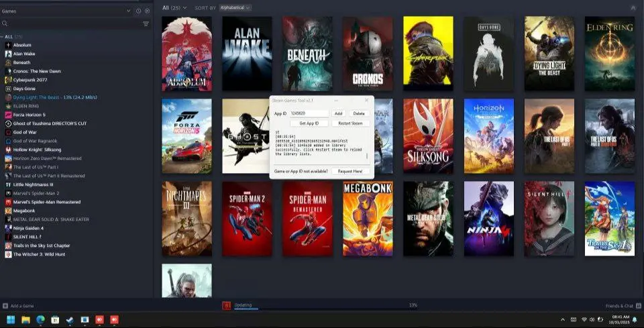Open the Megabonk cover tile
This screenshot has height=328, width=644.
(x=368, y=219)
